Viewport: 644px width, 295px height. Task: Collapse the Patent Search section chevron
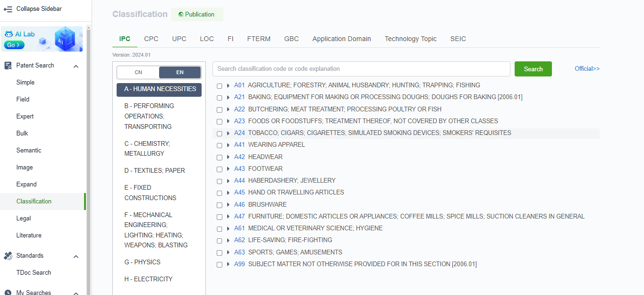point(76,66)
